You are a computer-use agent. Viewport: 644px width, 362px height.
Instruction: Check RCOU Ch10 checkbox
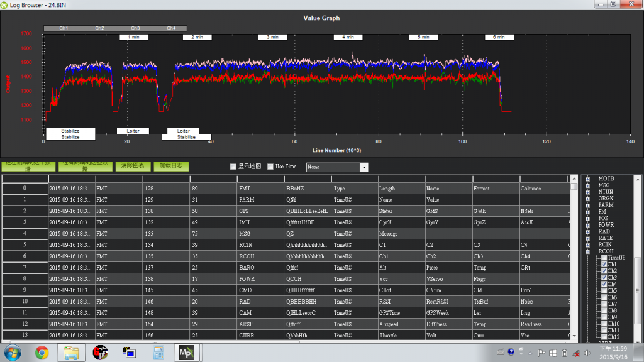pos(604,324)
